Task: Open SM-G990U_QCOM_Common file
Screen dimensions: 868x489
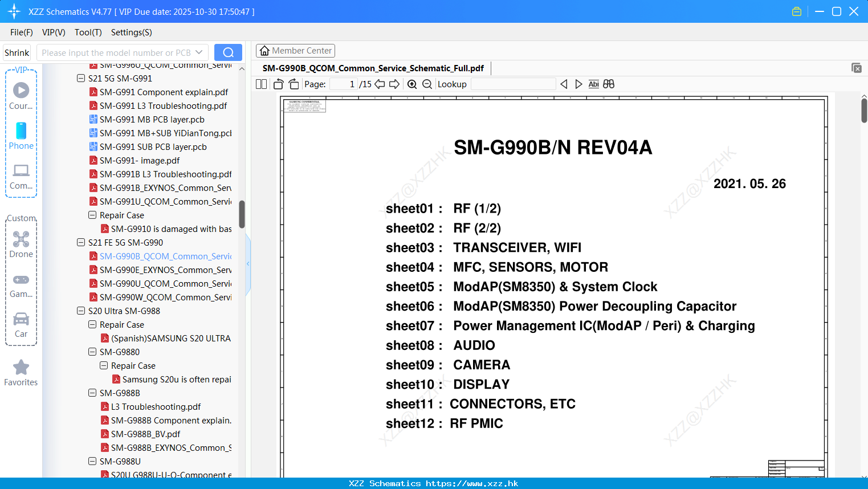Action: [x=160, y=284]
